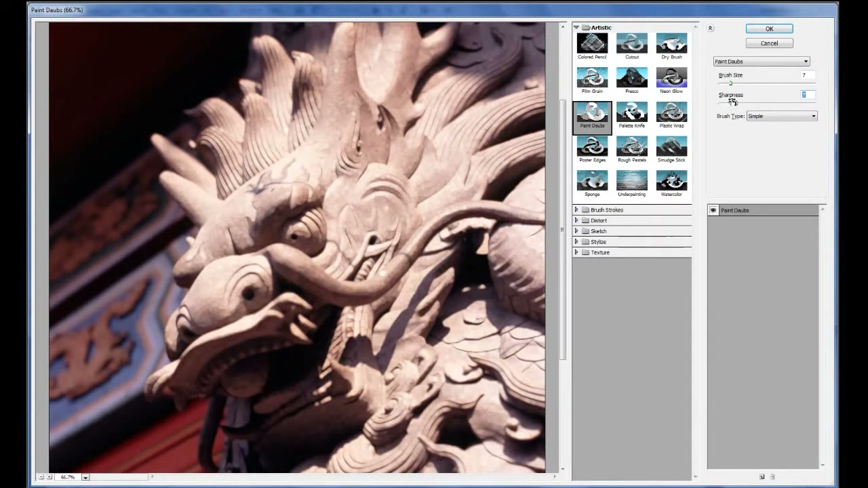Toggle visibility eye of Paint Daubs layer

(713, 210)
